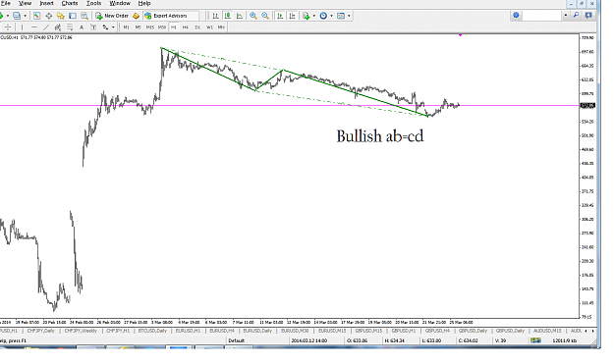The width and height of the screenshot is (614, 364).
Task: Switch to EURUSD,M30 chart tab
Action: click(x=295, y=331)
